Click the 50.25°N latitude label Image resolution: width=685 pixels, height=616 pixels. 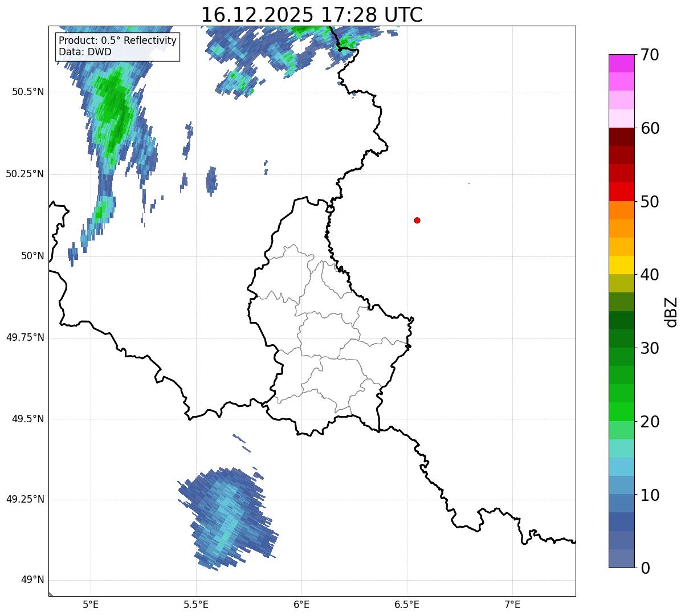click(x=25, y=174)
